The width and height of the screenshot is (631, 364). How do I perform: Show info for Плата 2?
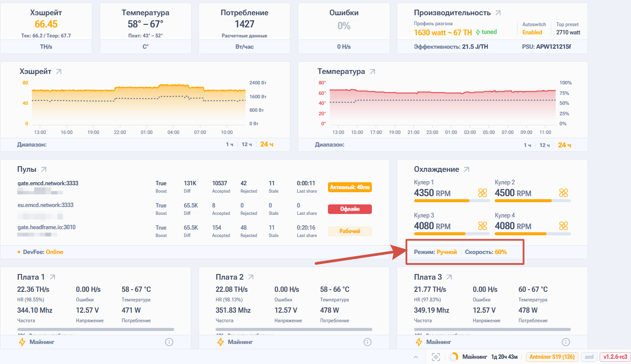click(x=368, y=342)
